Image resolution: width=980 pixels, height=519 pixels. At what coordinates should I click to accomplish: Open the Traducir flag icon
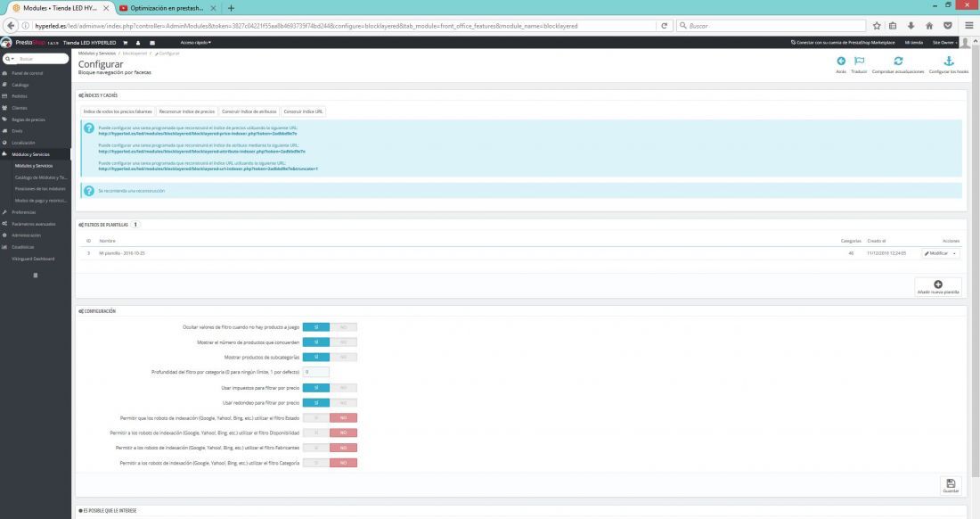860,61
